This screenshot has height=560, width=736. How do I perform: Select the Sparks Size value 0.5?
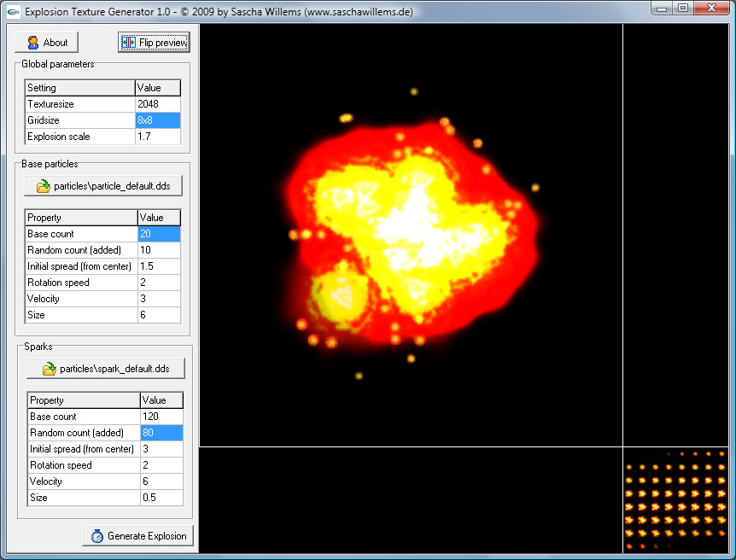pyautogui.click(x=161, y=498)
